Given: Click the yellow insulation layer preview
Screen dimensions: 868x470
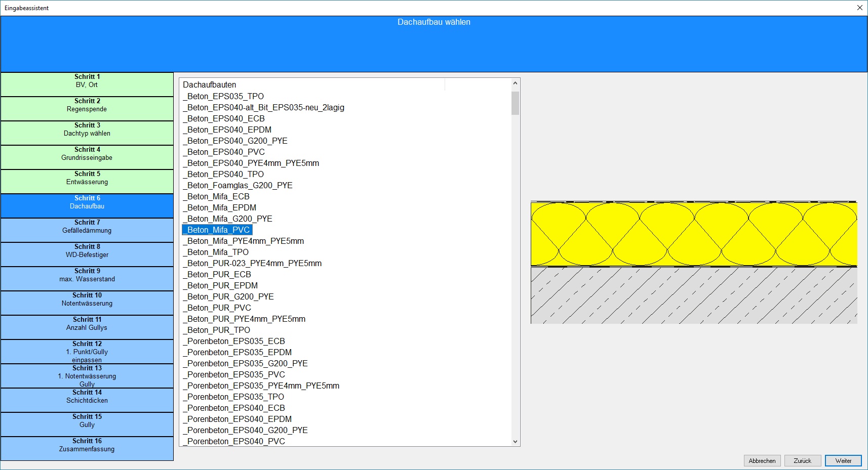Looking at the screenshot, I should [x=693, y=234].
